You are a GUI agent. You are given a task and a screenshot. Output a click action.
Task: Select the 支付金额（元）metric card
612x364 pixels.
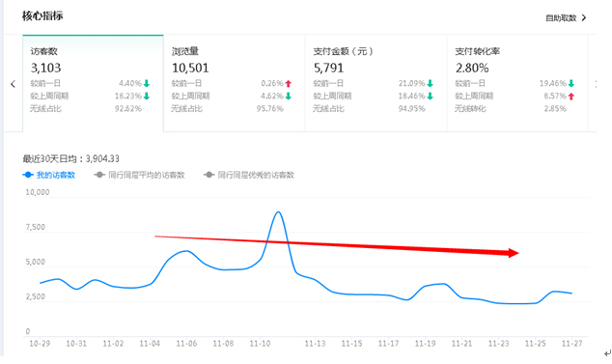pyautogui.click(x=376, y=83)
